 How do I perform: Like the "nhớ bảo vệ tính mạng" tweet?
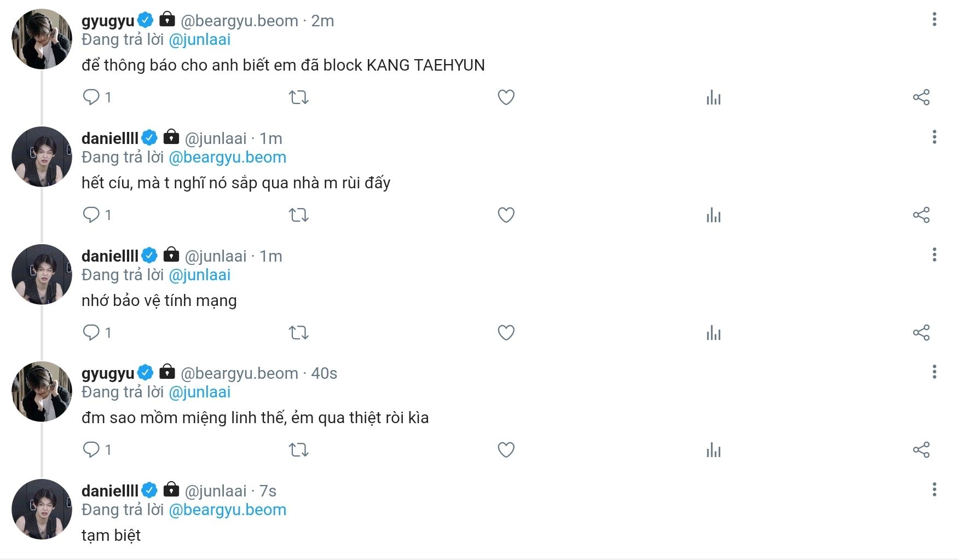tap(506, 333)
